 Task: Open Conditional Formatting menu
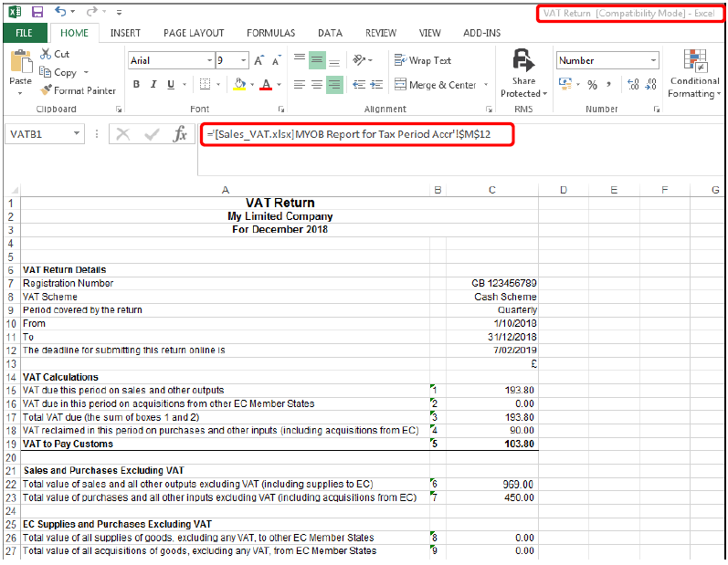coord(694,74)
